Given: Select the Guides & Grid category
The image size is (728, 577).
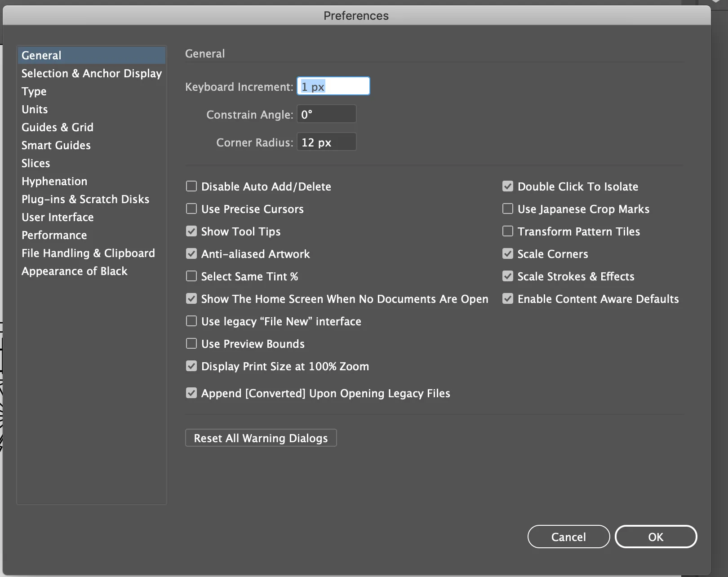Looking at the screenshot, I should pos(57,127).
